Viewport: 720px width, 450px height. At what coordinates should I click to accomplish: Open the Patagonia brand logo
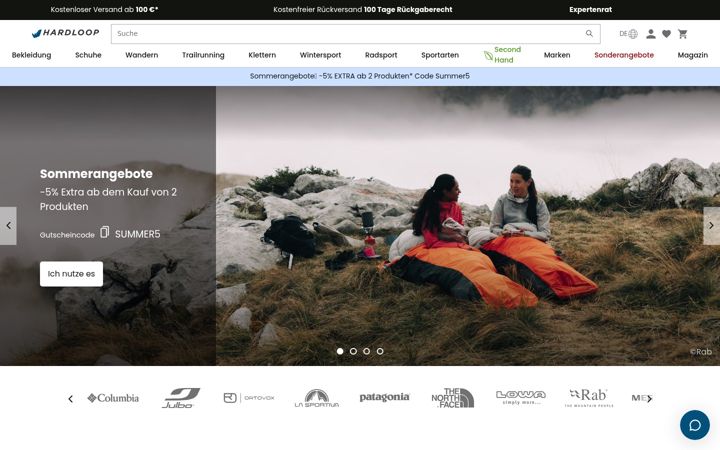point(384,397)
